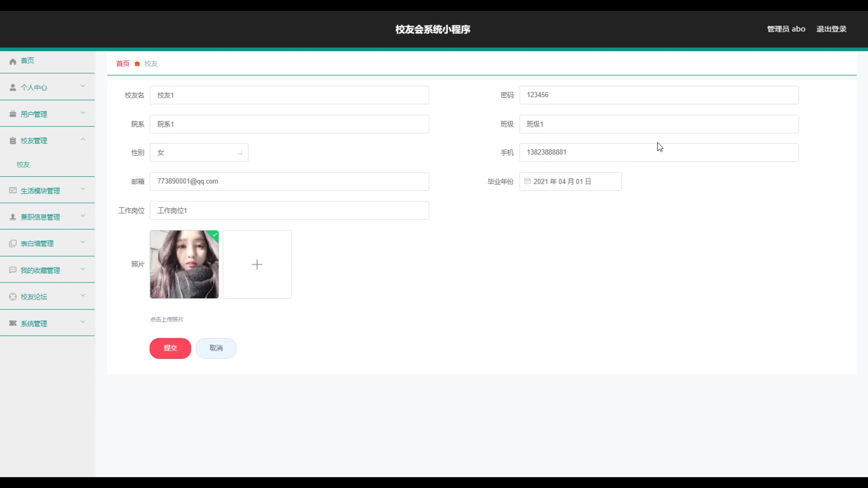Expand the 兼职信息管理 menu chevron

point(83,216)
